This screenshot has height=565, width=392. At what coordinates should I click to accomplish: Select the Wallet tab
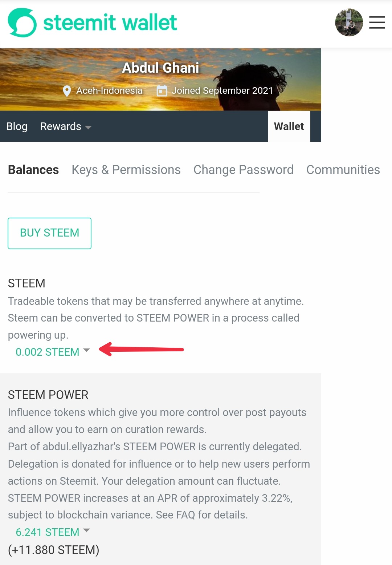tap(289, 126)
